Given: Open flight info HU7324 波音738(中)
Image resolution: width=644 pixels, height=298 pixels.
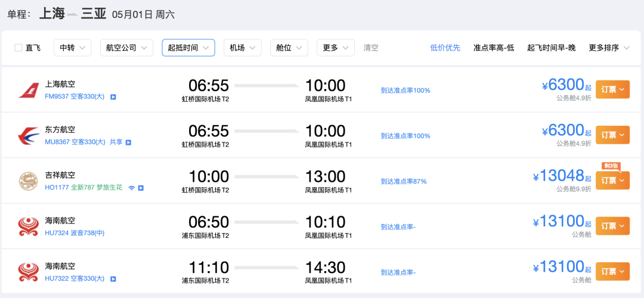Looking at the screenshot, I should pos(75,234).
